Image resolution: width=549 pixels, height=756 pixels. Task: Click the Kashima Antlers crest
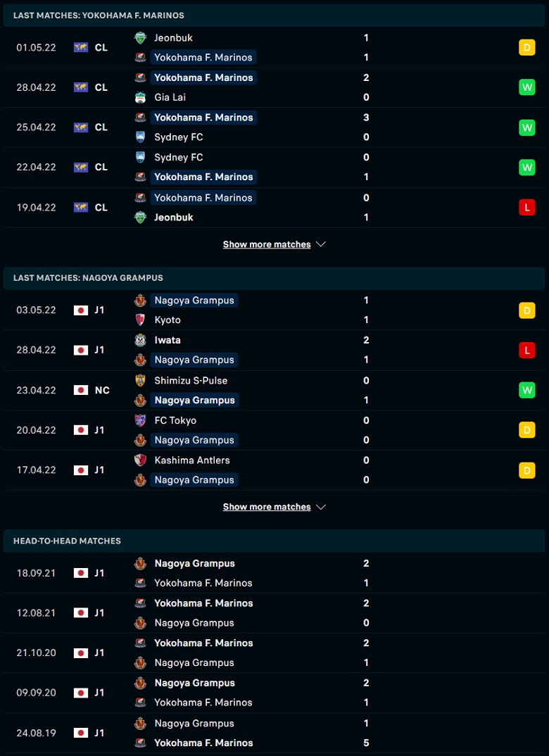coord(140,460)
